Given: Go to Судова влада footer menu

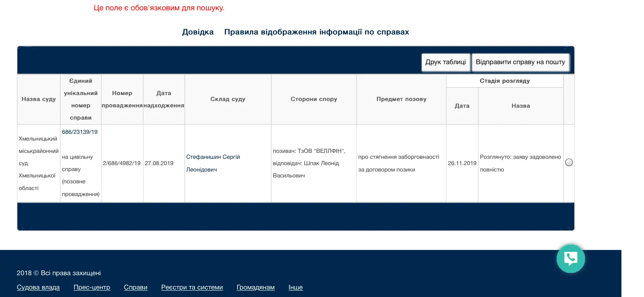Looking at the screenshot, I should 38,287.
